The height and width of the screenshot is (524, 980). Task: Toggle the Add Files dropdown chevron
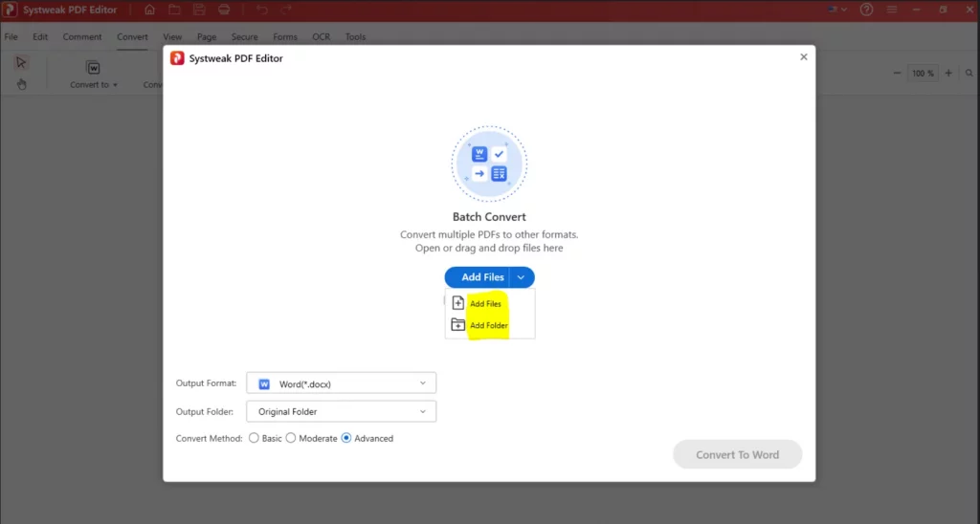(x=522, y=277)
